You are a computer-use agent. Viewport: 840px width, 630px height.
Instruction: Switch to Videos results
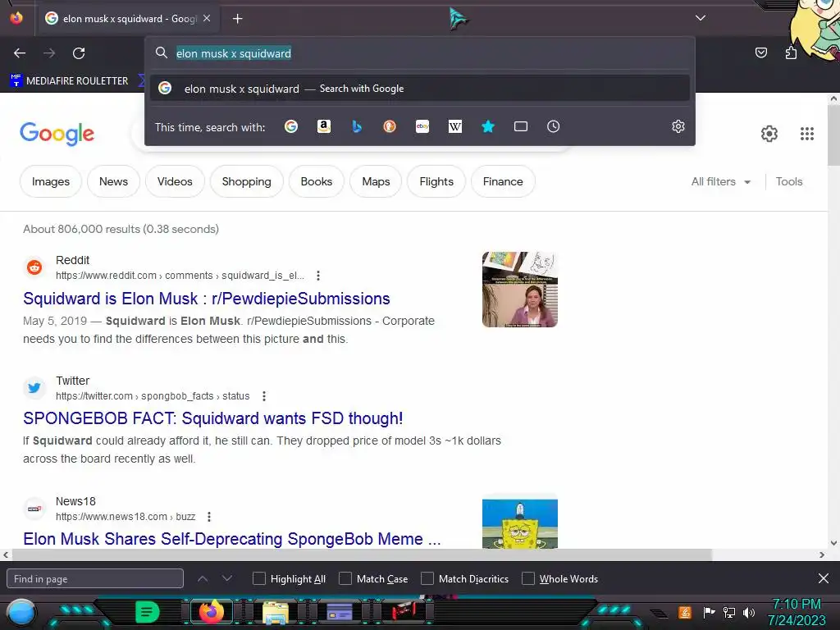pyautogui.click(x=175, y=181)
